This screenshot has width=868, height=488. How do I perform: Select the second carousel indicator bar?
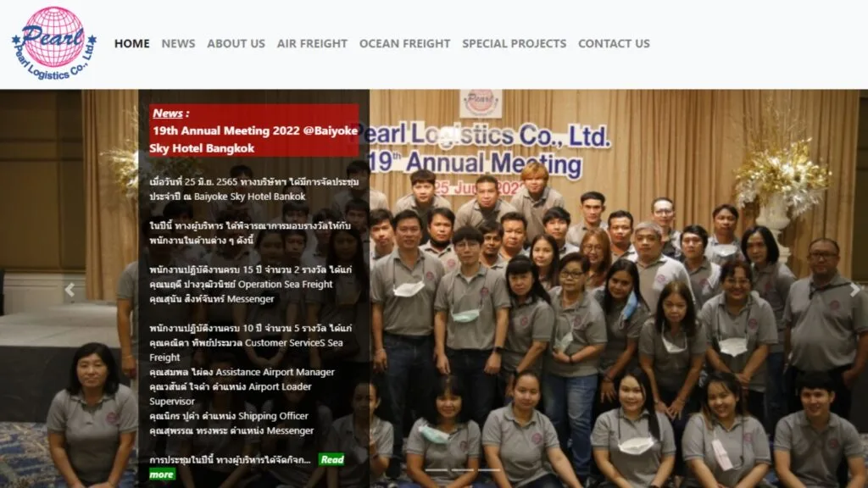point(463,469)
